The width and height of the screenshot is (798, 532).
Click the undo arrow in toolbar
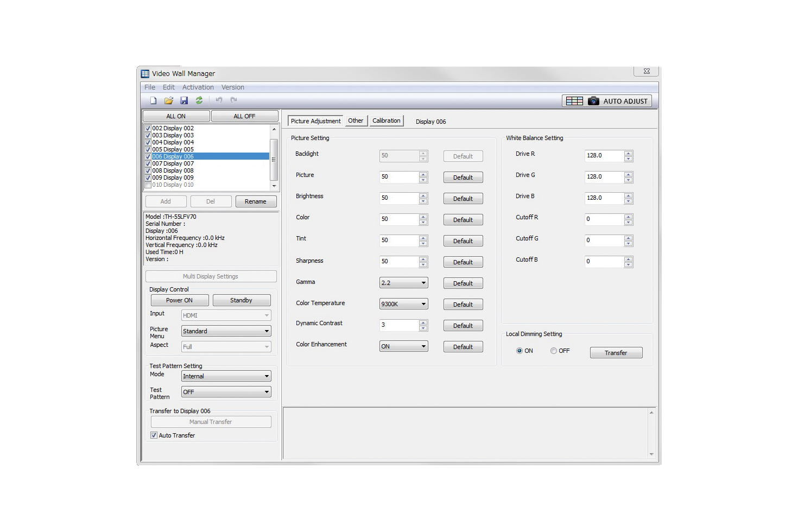click(219, 100)
